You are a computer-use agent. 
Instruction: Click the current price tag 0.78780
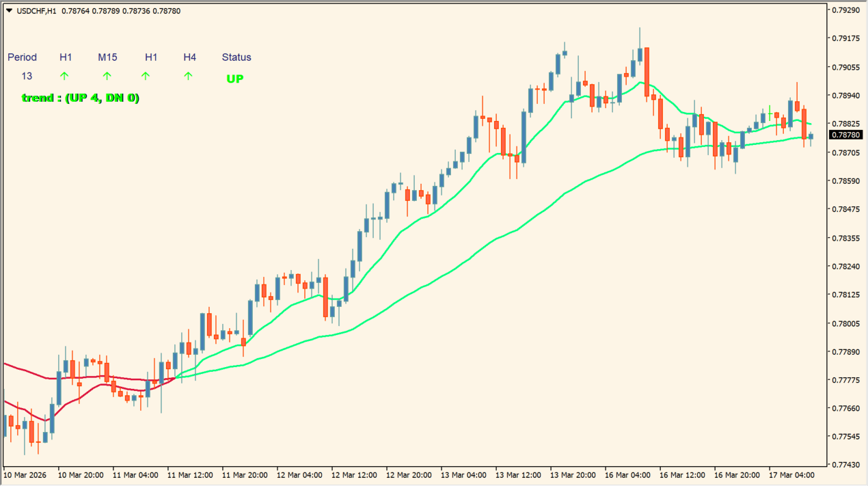[x=846, y=135]
